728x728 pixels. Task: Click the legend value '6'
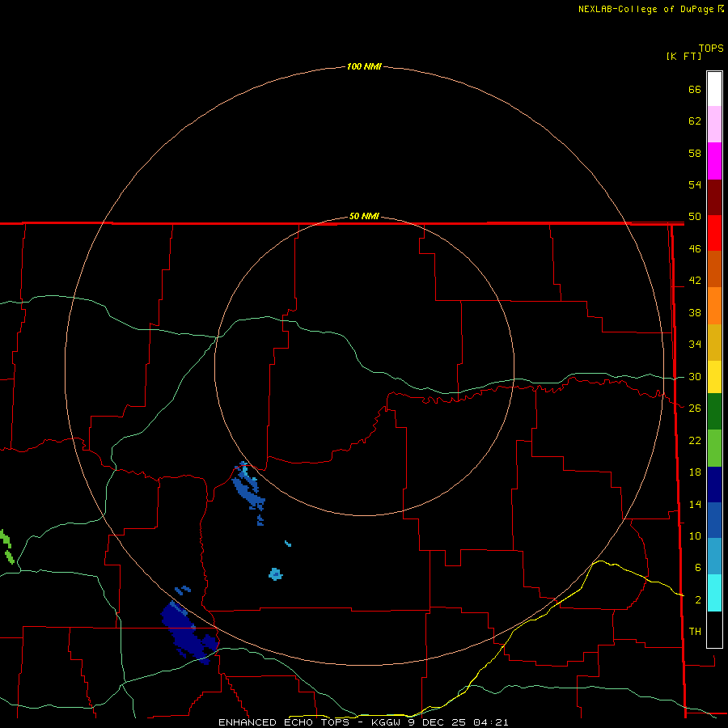click(698, 567)
